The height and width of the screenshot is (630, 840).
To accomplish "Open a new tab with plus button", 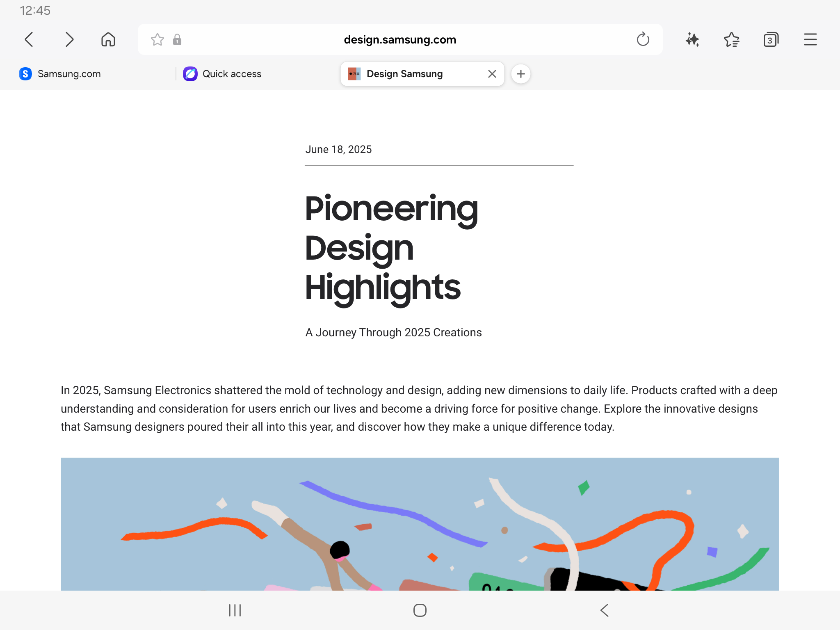I will pyautogui.click(x=521, y=74).
